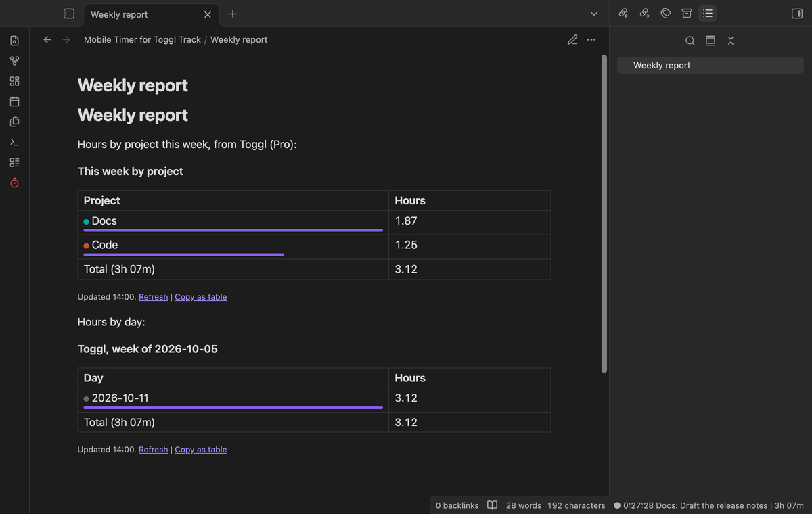Click the 'Hours by day:' paragraph
The image size is (812, 514).
[x=112, y=322]
